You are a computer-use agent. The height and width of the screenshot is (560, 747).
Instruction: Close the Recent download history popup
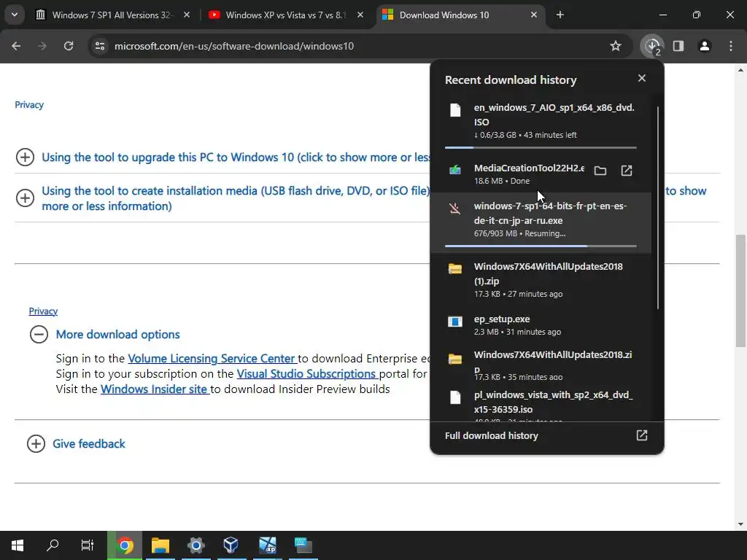(x=642, y=78)
